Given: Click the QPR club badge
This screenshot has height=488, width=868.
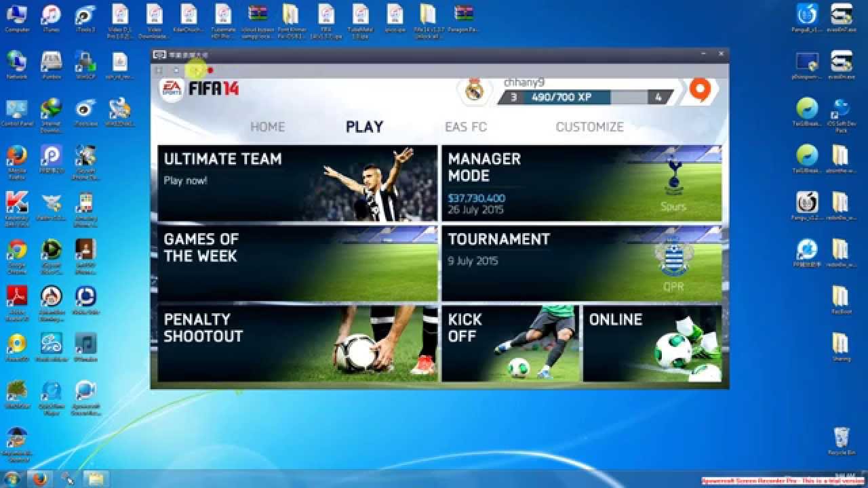Looking at the screenshot, I should pos(673,258).
